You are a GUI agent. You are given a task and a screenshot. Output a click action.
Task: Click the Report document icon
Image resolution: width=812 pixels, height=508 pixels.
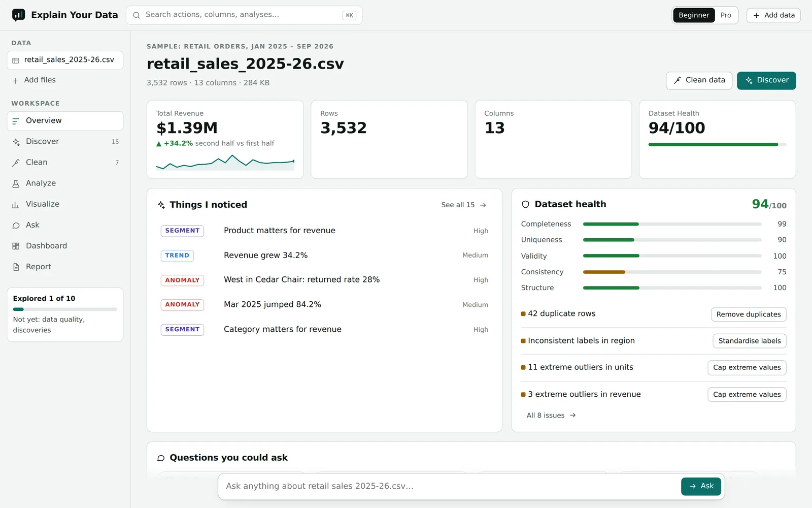(x=16, y=267)
